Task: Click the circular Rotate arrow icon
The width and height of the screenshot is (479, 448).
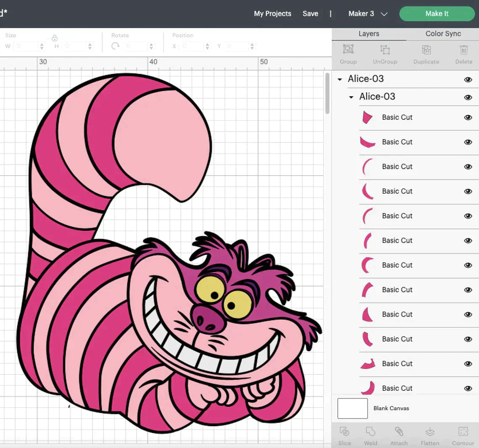Action: tap(115, 46)
